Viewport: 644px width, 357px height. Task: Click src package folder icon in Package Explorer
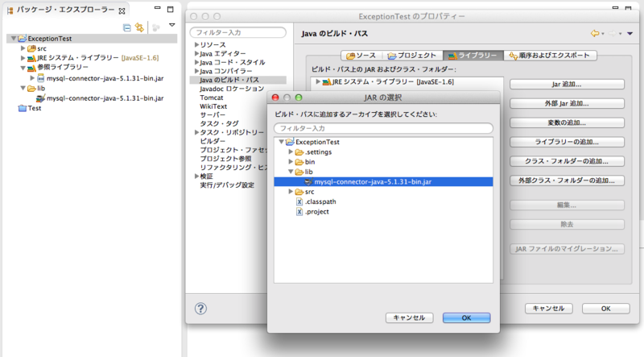click(31, 48)
